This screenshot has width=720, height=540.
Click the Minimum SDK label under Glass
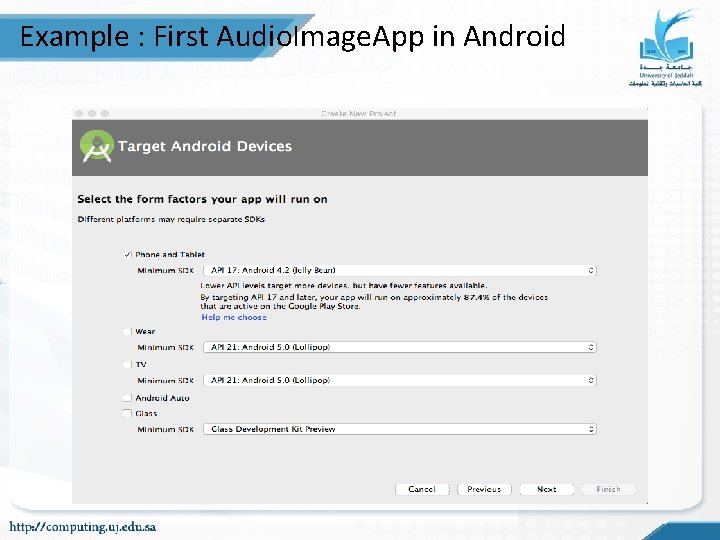pos(166,429)
